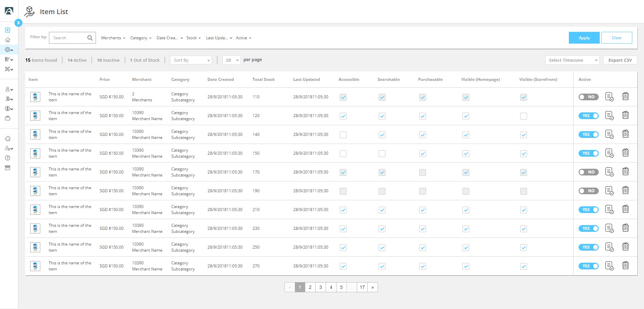The width and height of the screenshot is (644, 309).
Task: Expand the sidebar with blue arrow button
Action: tap(18, 23)
